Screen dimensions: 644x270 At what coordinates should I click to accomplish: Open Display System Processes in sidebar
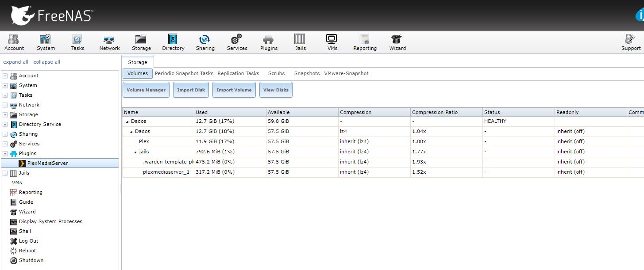(50, 221)
